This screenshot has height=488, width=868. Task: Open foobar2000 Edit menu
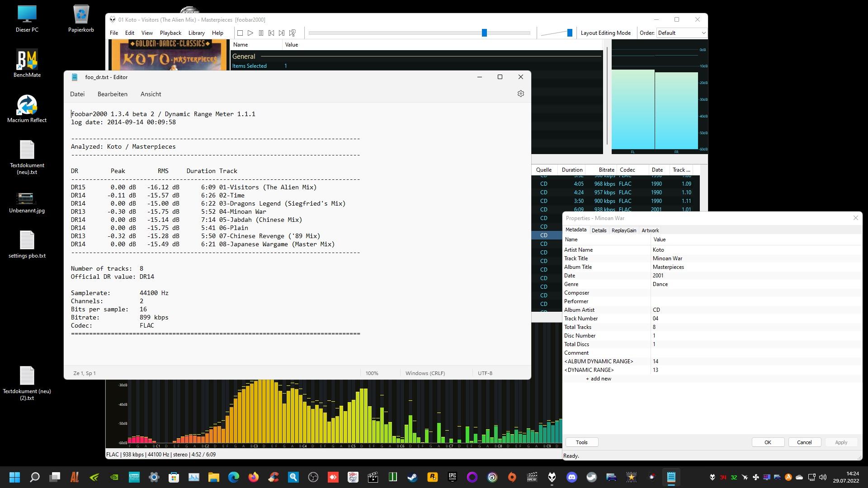[130, 33]
